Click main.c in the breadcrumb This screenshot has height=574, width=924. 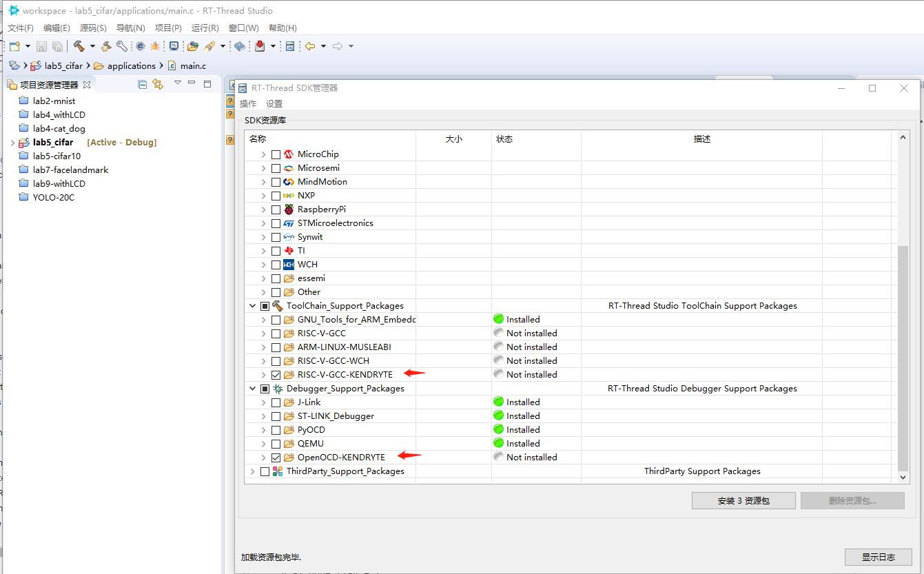(193, 66)
